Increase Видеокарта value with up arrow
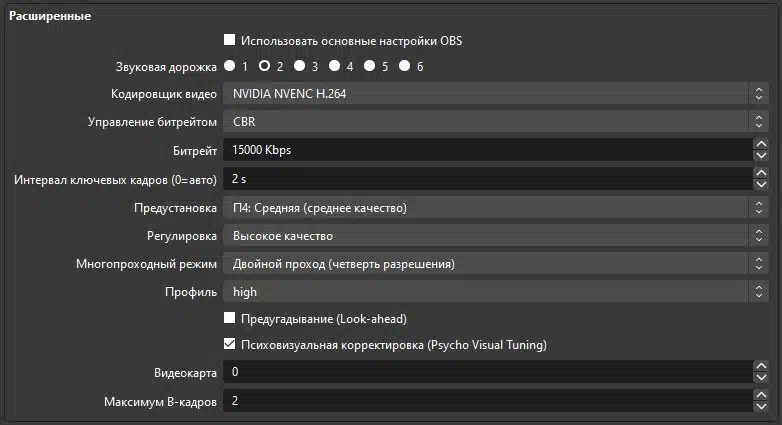 pyautogui.click(x=761, y=366)
